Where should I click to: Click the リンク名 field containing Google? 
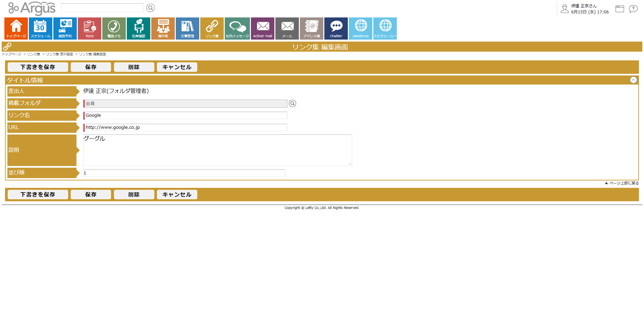tap(186, 115)
